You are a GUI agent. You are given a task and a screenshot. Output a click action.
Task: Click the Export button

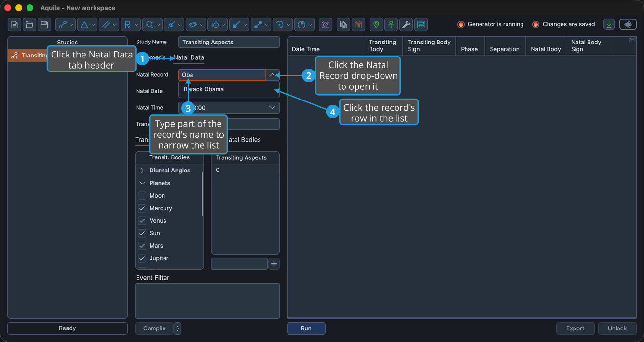click(575, 328)
